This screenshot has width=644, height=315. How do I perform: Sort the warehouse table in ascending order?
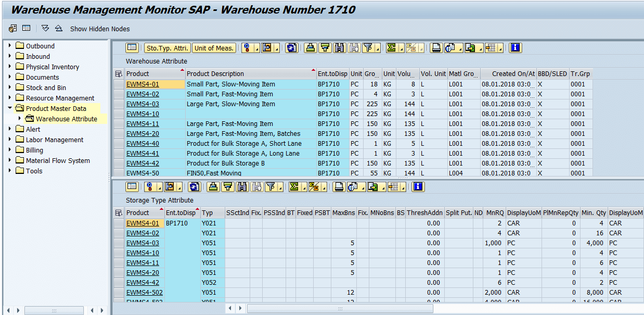(x=311, y=47)
